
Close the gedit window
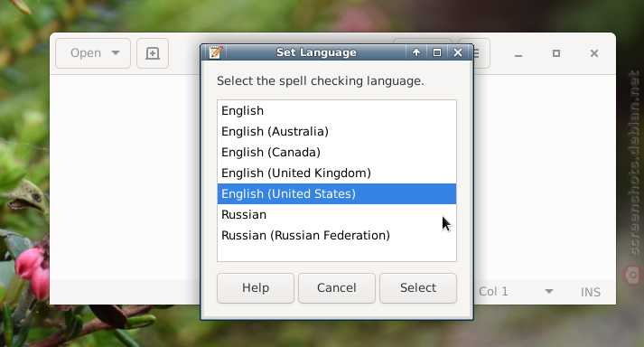594,53
